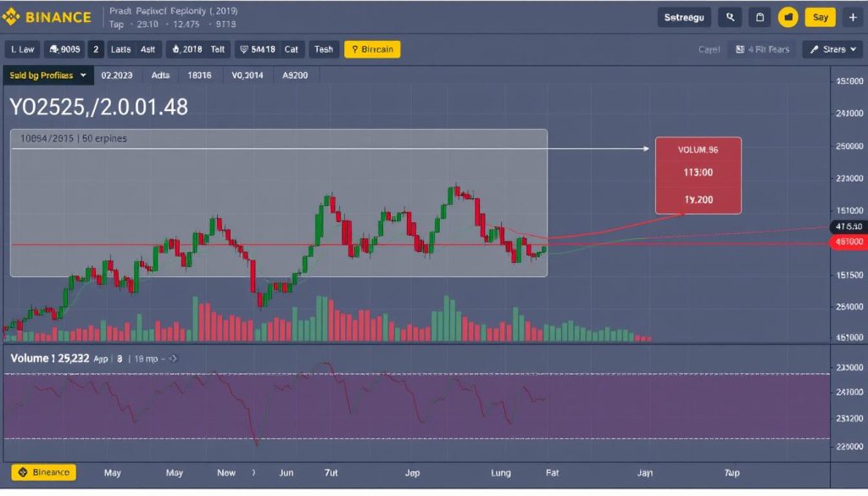Open the Srers dropdown menu
868x496 pixels.
(x=832, y=49)
